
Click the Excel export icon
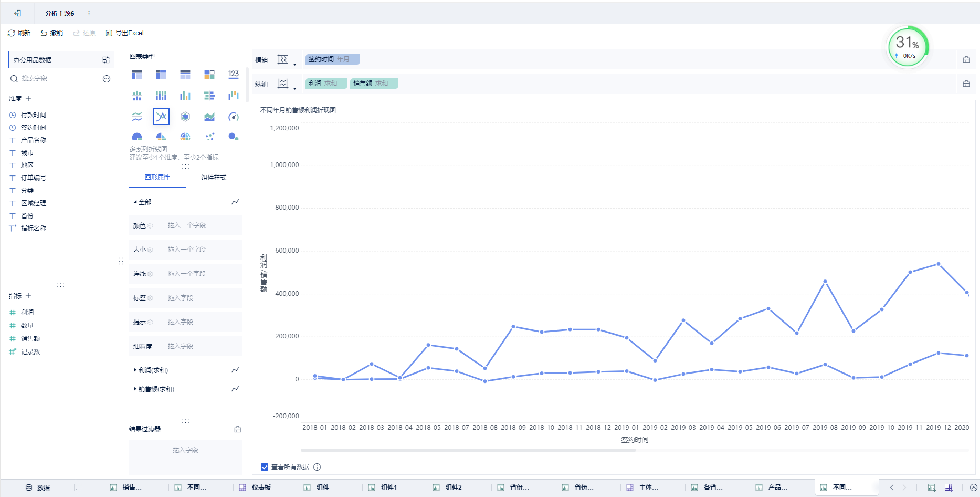pyautogui.click(x=109, y=33)
